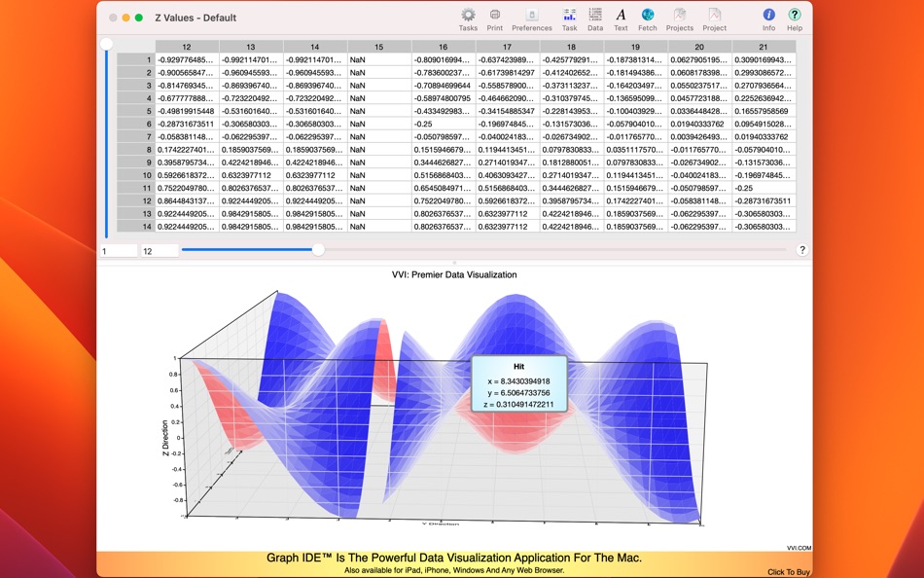Open the Projects toolbar icon

pyautogui.click(x=680, y=16)
